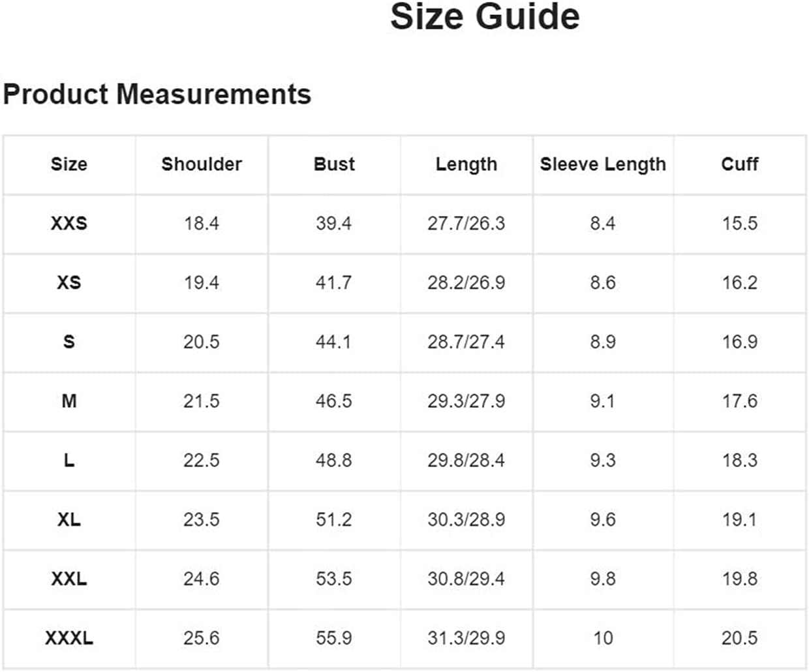Click length value 28.7/27.4 for size S

pyautogui.click(x=466, y=342)
